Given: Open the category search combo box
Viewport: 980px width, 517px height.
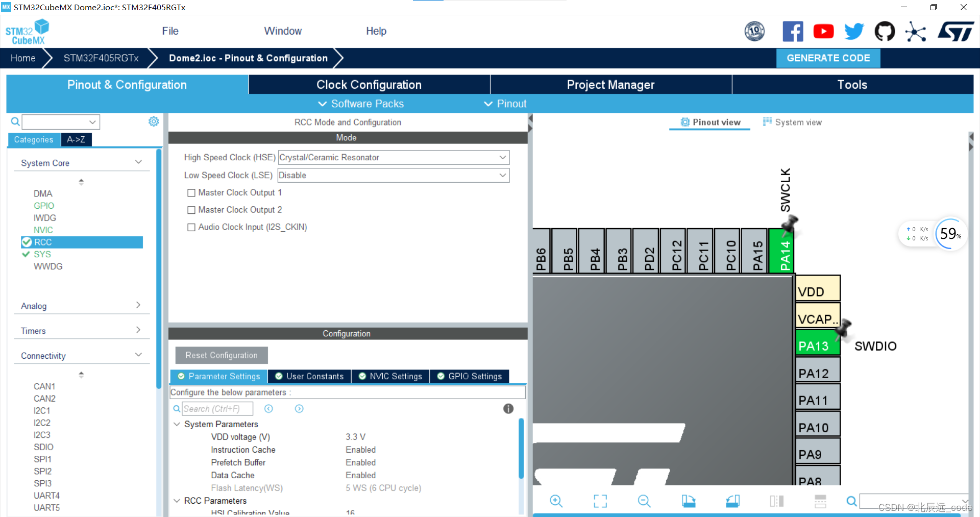Looking at the screenshot, I should 61,122.
